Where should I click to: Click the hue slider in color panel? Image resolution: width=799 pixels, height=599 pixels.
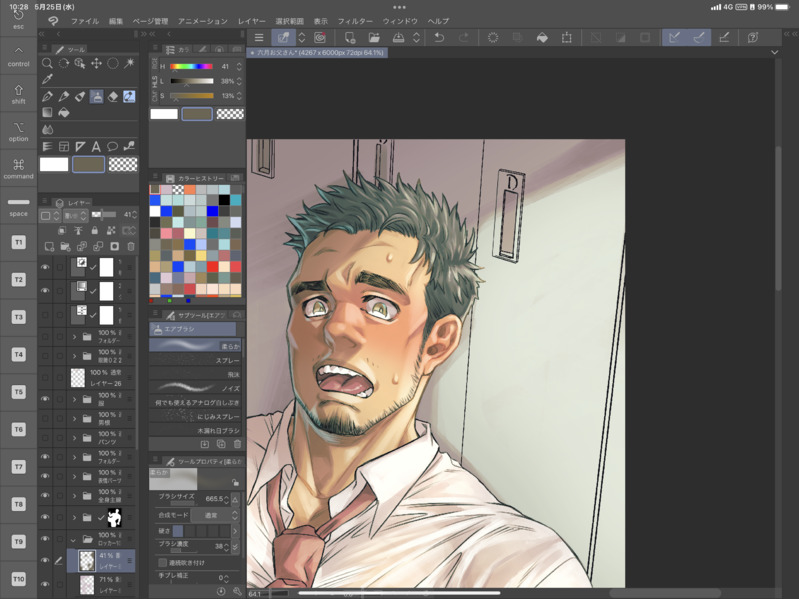pos(190,66)
